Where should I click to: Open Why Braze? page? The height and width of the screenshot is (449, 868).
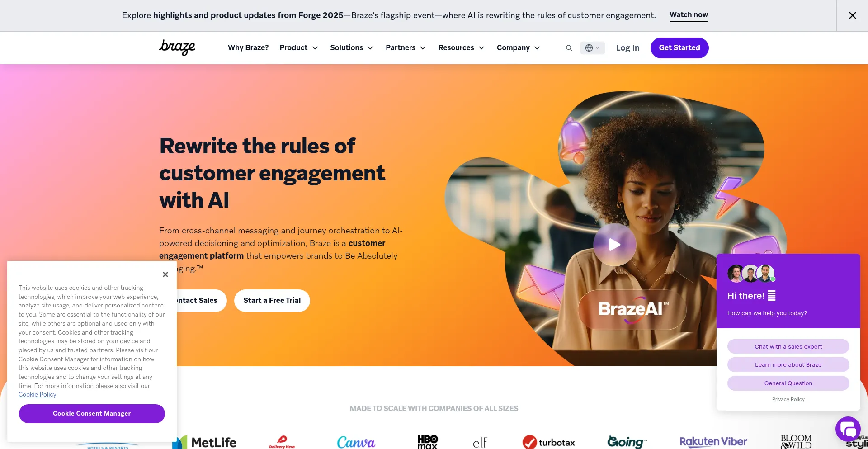point(248,48)
